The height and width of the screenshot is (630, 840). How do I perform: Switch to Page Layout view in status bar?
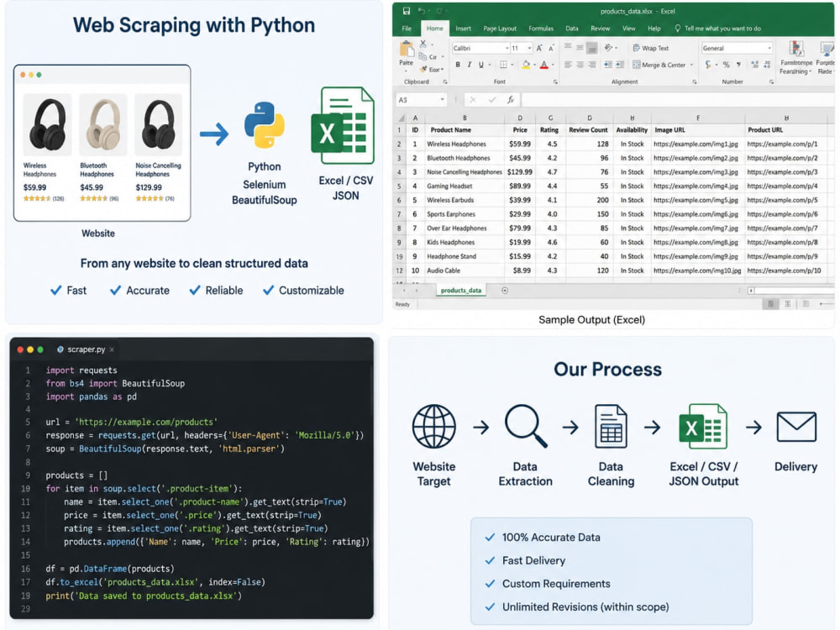pos(788,304)
